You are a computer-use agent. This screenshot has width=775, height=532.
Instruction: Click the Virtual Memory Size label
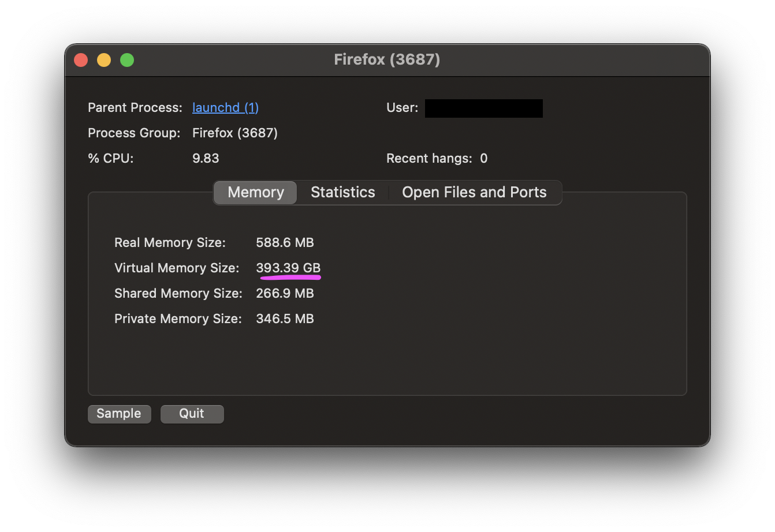tap(177, 268)
